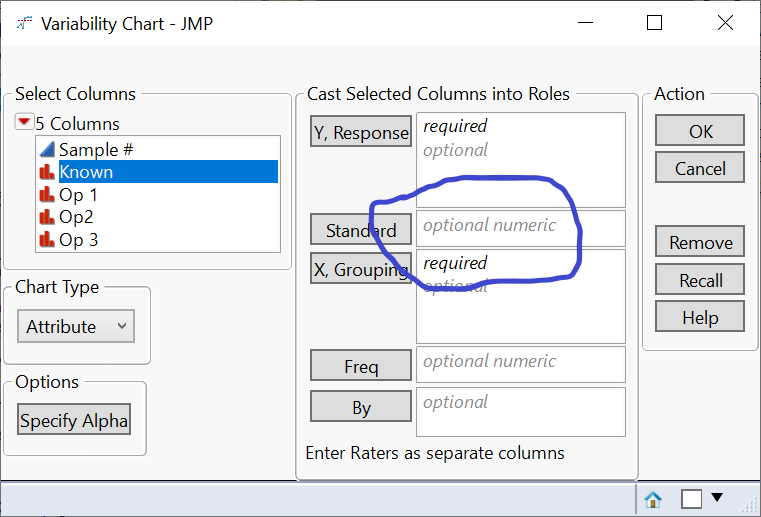Open the black arrow menu in status bar
Image resolution: width=761 pixels, height=517 pixels.
point(717,497)
